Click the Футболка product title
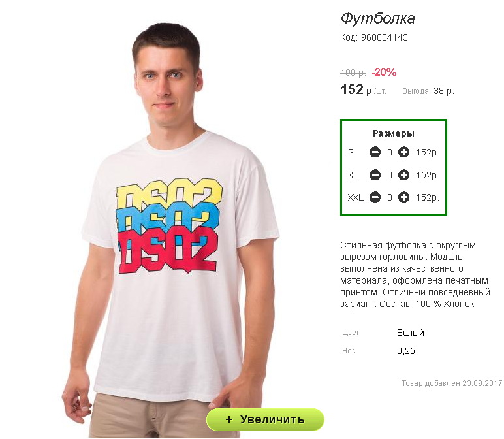The height and width of the screenshot is (439, 504). [378, 18]
